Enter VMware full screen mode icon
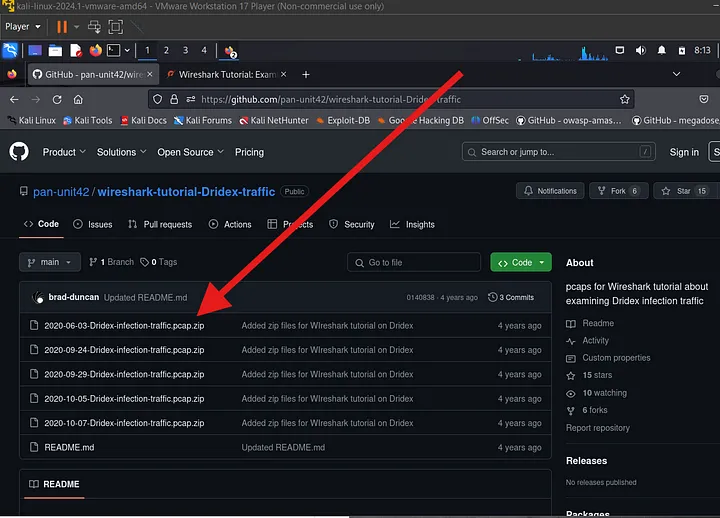720x518 pixels. (x=116, y=27)
